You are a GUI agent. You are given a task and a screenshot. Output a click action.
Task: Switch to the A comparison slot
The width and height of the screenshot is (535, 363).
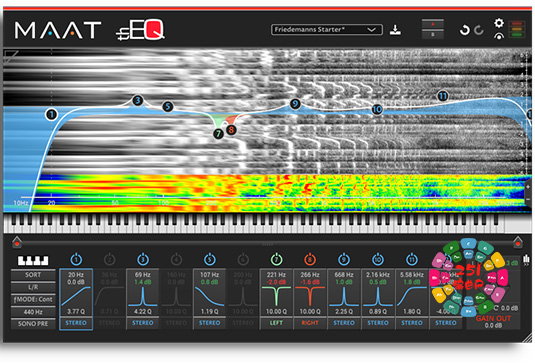click(433, 24)
